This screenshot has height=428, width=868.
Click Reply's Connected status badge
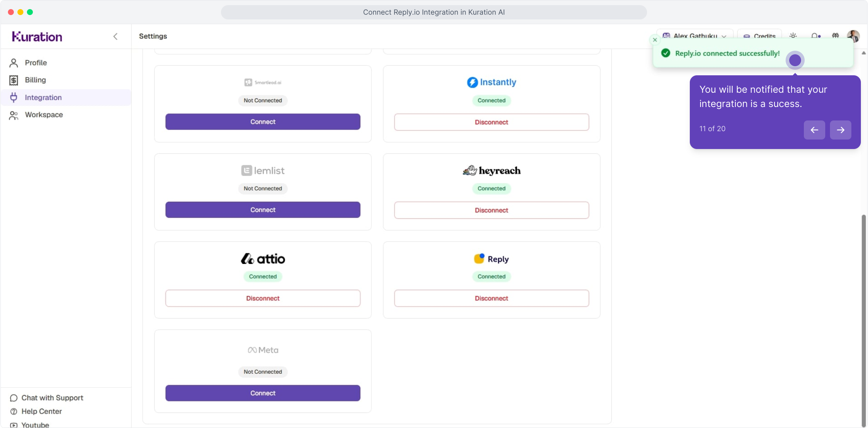(491, 276)
